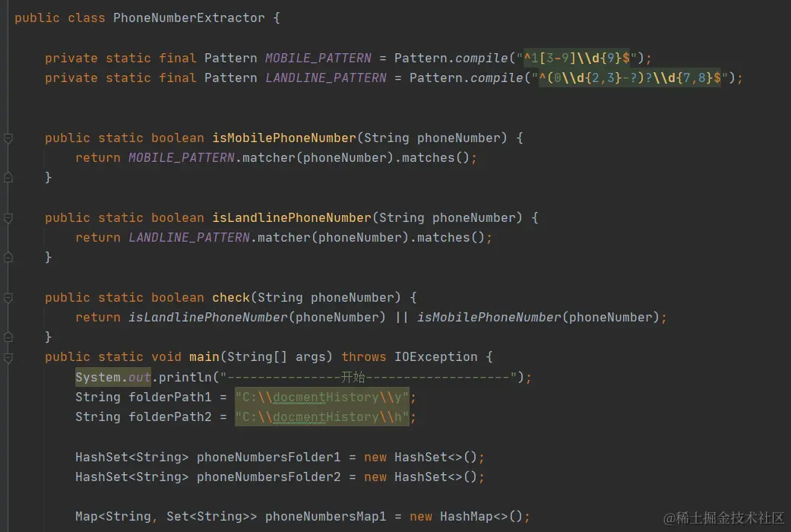
Task: Click the class name PhoneNumberExtractor
Action: point(188,17)
